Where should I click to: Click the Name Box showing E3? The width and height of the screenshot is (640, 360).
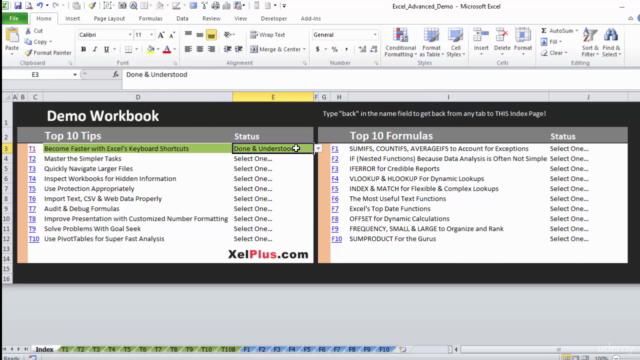(x=37, y=75)
